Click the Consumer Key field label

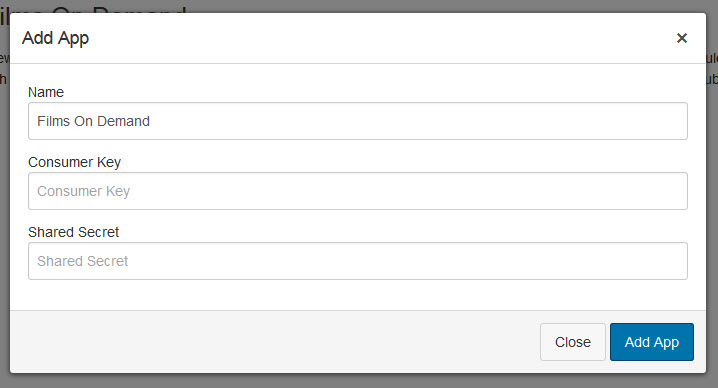tap(74, 162)
